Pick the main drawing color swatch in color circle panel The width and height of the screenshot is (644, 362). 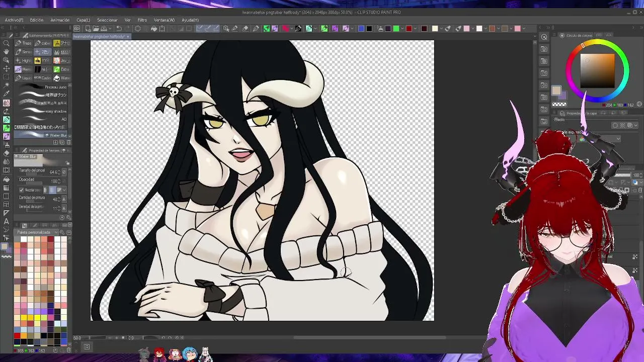click(x=556, y=90)
